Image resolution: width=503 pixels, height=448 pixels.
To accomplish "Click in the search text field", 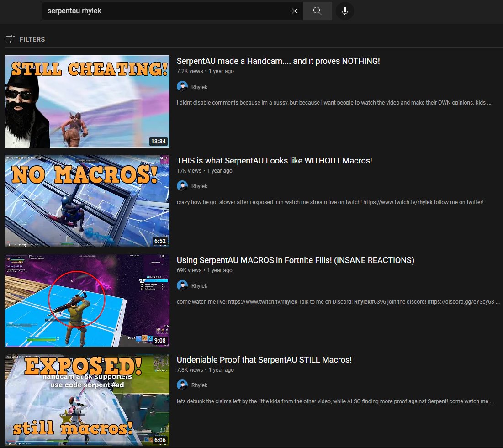I will coord(164,11).
